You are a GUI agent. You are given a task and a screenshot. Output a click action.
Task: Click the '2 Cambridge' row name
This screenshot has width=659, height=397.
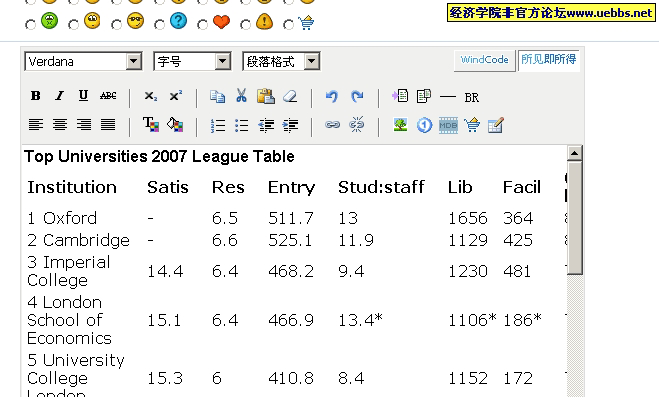point(78,241)
